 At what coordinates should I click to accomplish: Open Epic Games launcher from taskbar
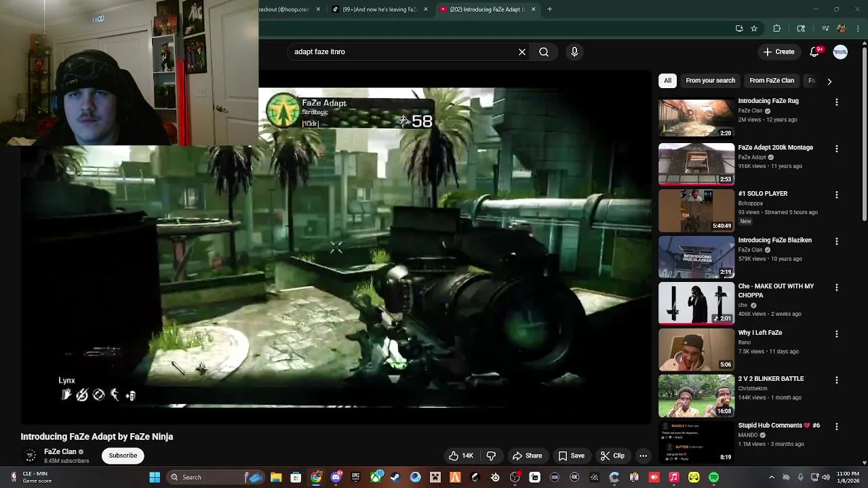(355, 477)
